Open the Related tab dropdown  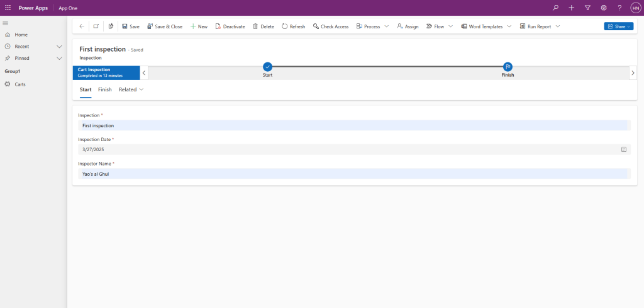pyautogui.click(x=131, y=89)
